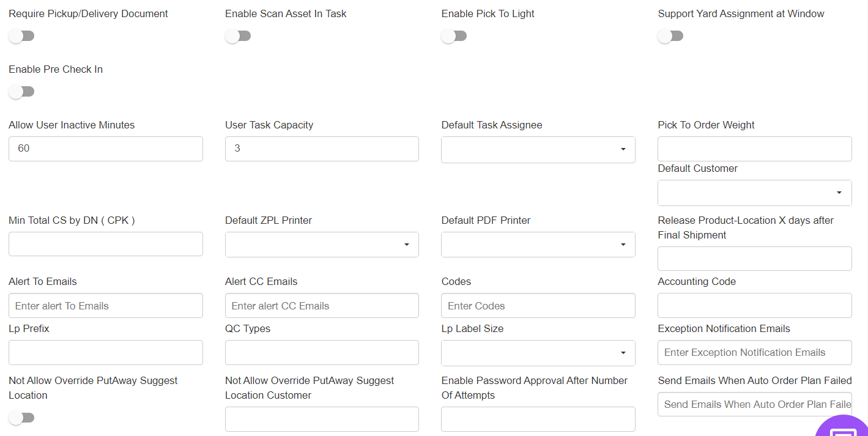Expand the Default Customer dropdown

754,193
